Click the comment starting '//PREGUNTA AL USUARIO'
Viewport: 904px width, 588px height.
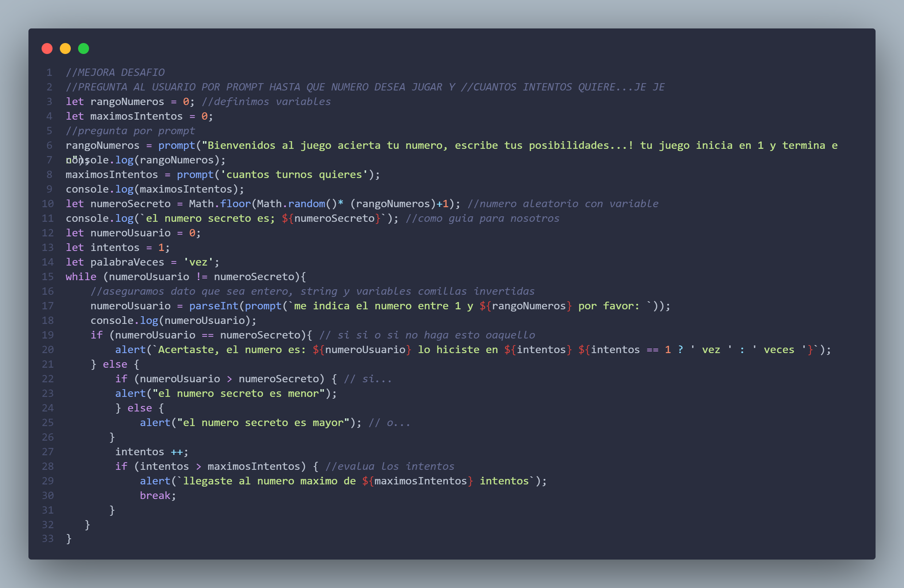click(365, 87)
